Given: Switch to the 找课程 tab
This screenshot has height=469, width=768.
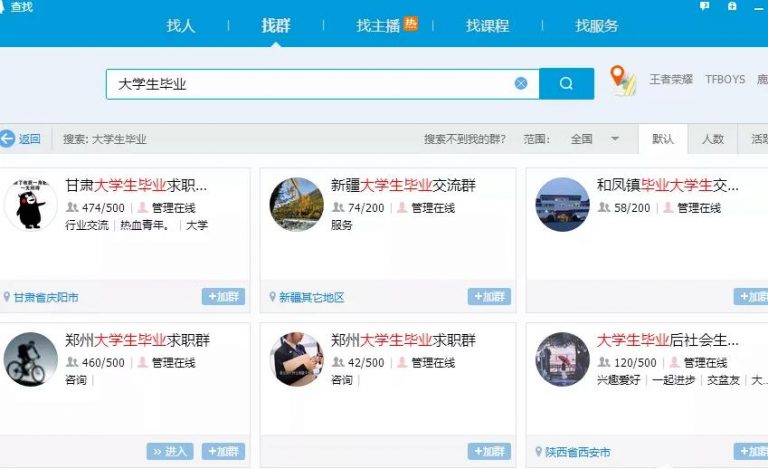Looking at the screenshot, I should click(x=487, y=26).
